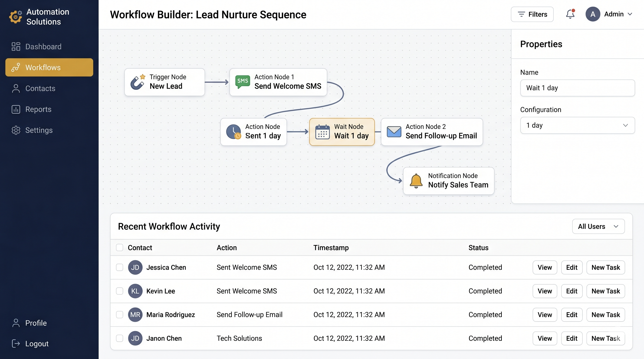Screen dimensions: 644x359
Task: Click the Timestamp column header
Action: [331, 248]
